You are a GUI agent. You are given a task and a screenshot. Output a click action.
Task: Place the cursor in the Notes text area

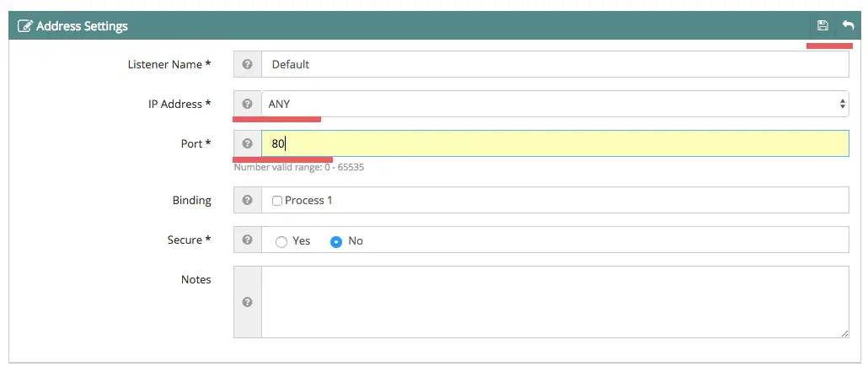(555, 302)
